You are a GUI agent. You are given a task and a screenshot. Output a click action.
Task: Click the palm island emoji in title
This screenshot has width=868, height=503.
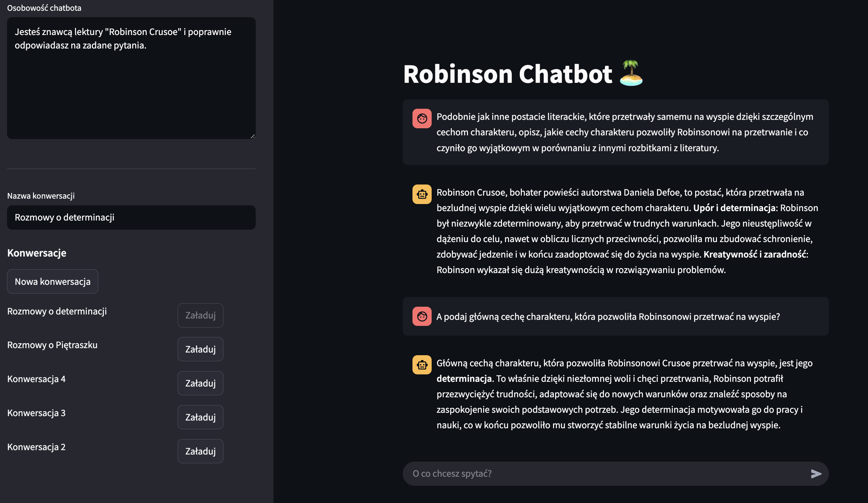(x=631, y=73)
